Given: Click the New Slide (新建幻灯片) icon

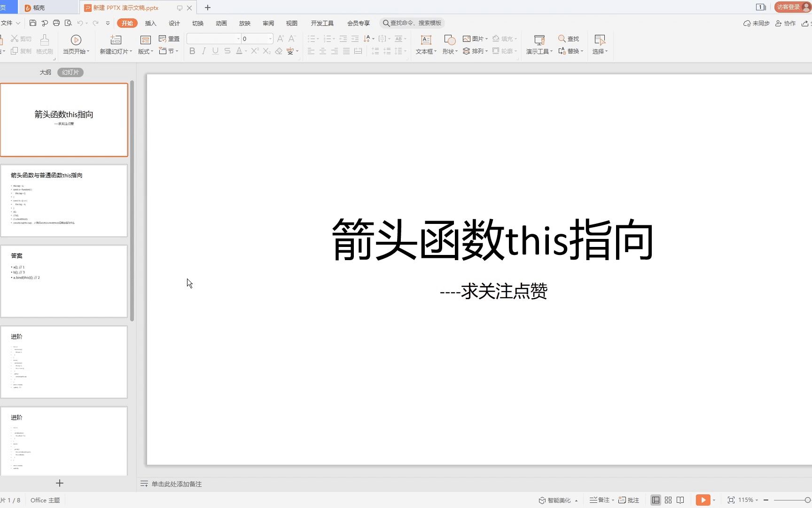Looking at the screenshot, I should pos(116,40).
